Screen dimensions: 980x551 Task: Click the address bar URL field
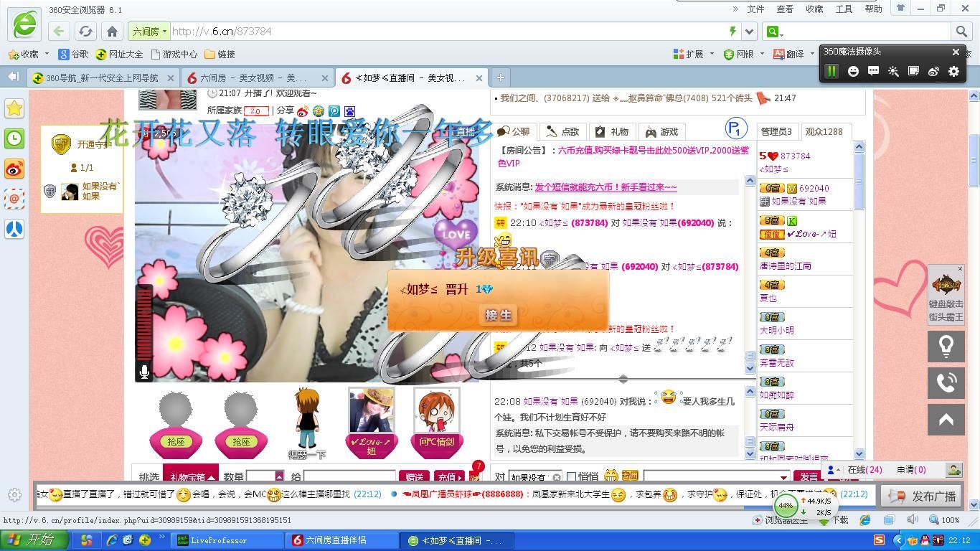(448, 32)
